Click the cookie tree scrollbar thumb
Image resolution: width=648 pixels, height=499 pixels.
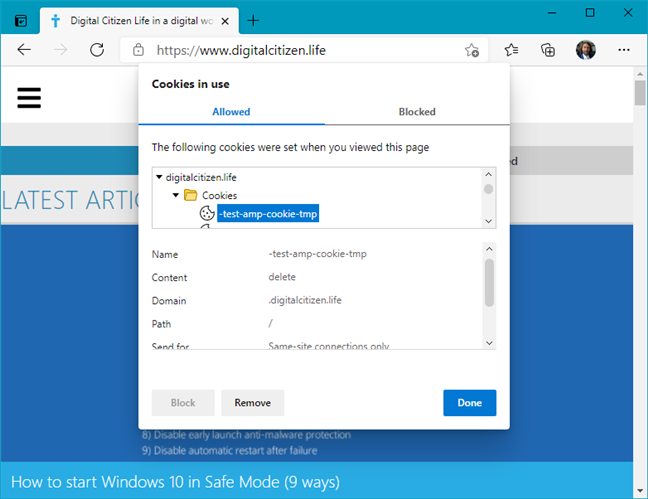point(488,189)
